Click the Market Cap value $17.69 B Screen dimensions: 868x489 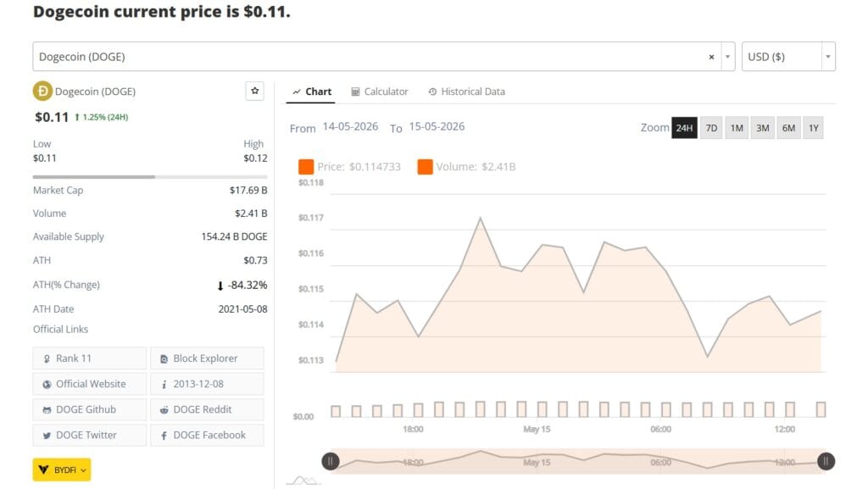248,191
